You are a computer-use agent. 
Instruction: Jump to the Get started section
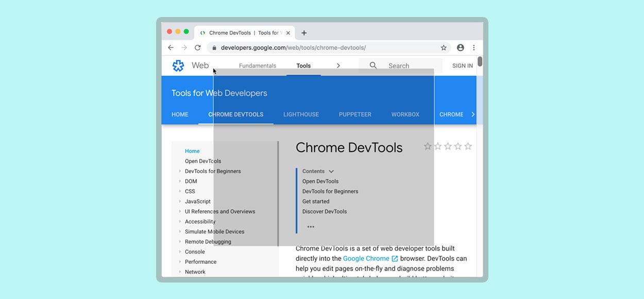tap(316, 201)
